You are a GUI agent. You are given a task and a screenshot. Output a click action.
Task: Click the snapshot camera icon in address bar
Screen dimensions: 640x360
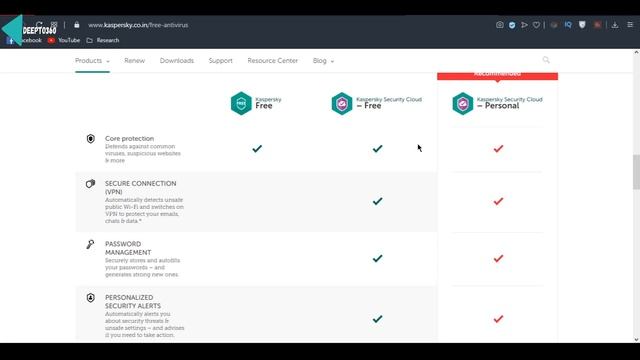(499, 25)
